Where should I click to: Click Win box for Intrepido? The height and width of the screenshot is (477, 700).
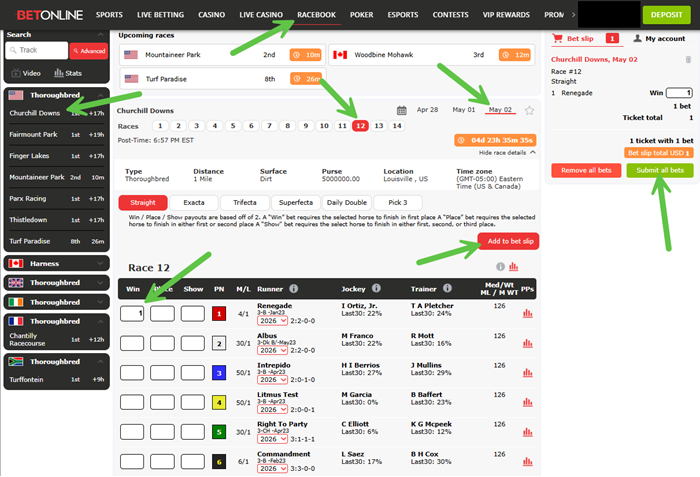click(x=132, y=372)
